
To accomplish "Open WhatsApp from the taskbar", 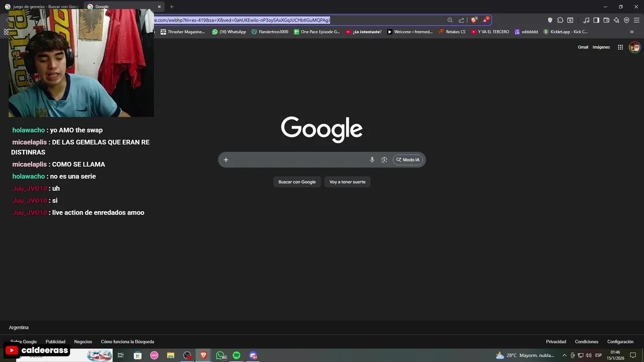I will coord(221,355).
